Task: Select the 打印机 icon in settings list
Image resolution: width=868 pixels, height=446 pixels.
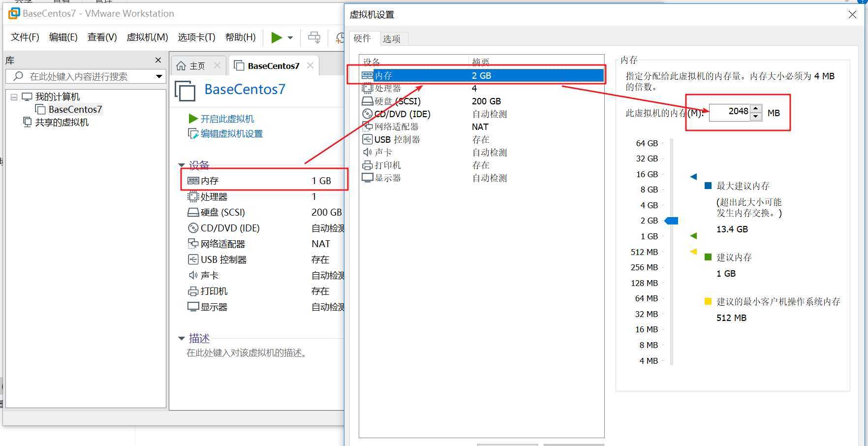Action: coord(368,165)
